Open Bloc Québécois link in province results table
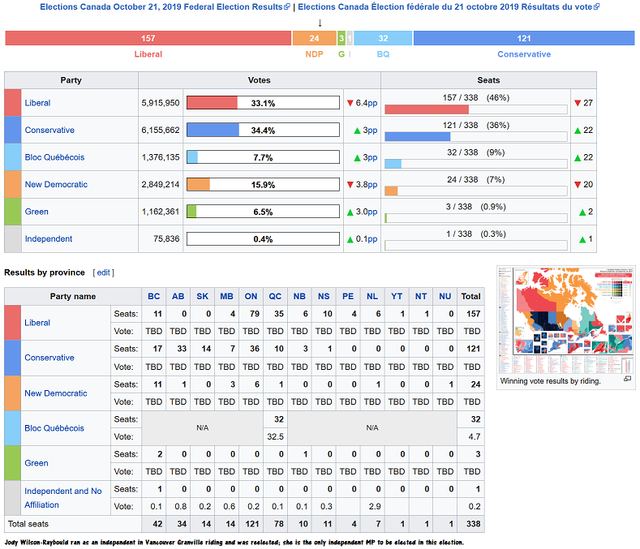Image resolution: width=640 pixels, height=549 pixels. (x=54, y=428)
